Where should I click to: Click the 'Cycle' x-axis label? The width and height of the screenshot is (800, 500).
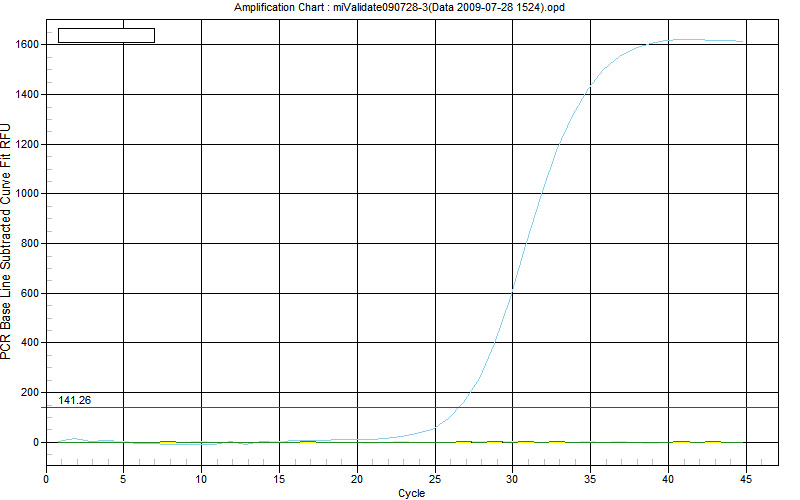point(411,493)
